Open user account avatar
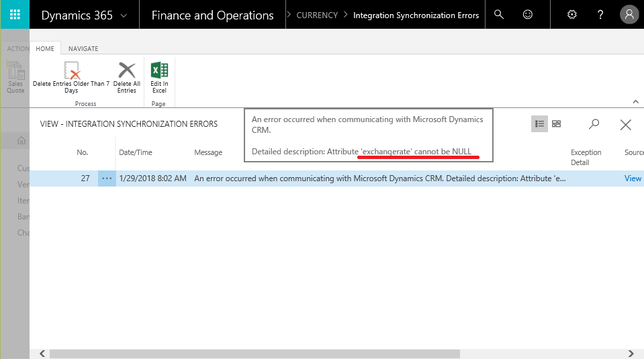The image size is (644, 359). tap(629, 15)
